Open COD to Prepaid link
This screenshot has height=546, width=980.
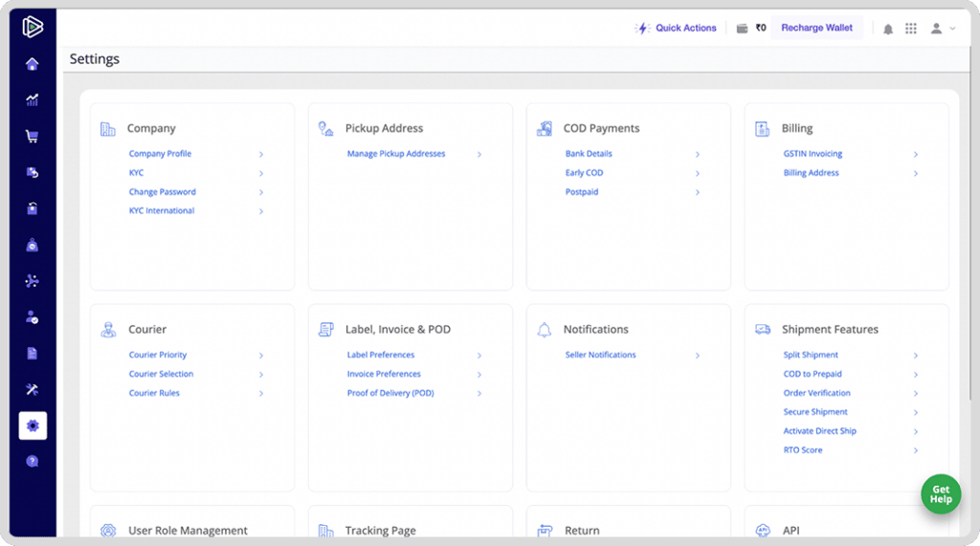(x=813, y=374)
